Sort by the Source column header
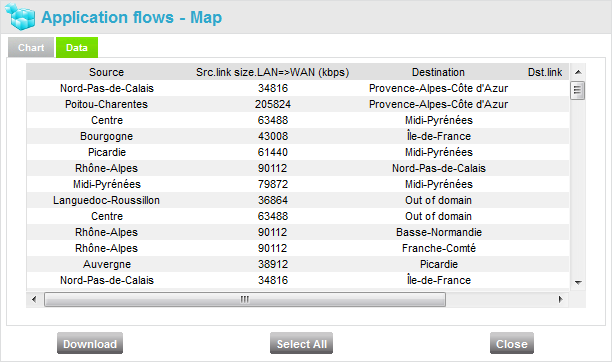 [x=107, y=72]
